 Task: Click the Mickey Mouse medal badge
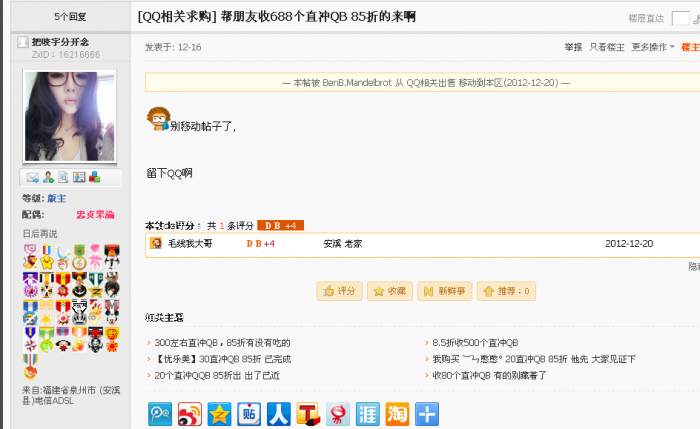click(x=112, y=311)
